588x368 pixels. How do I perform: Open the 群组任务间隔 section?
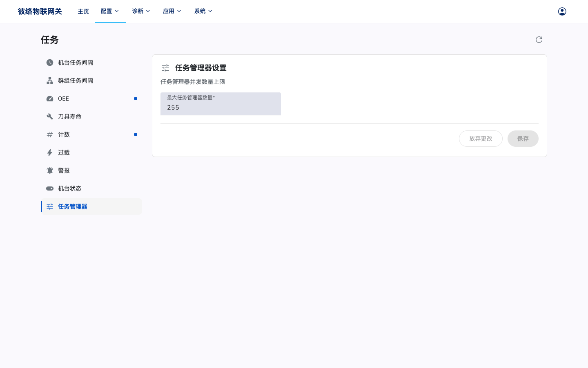pos(91,81)
